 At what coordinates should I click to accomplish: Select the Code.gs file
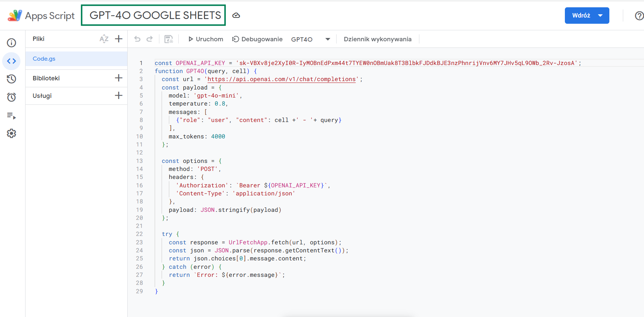(44, 59)
